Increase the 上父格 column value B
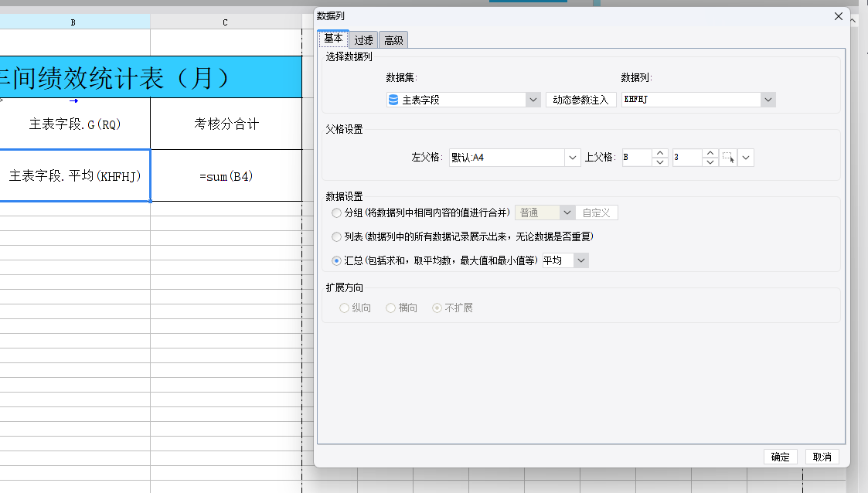868x493 pixels. pyautogui.click(x=660, y=153)
